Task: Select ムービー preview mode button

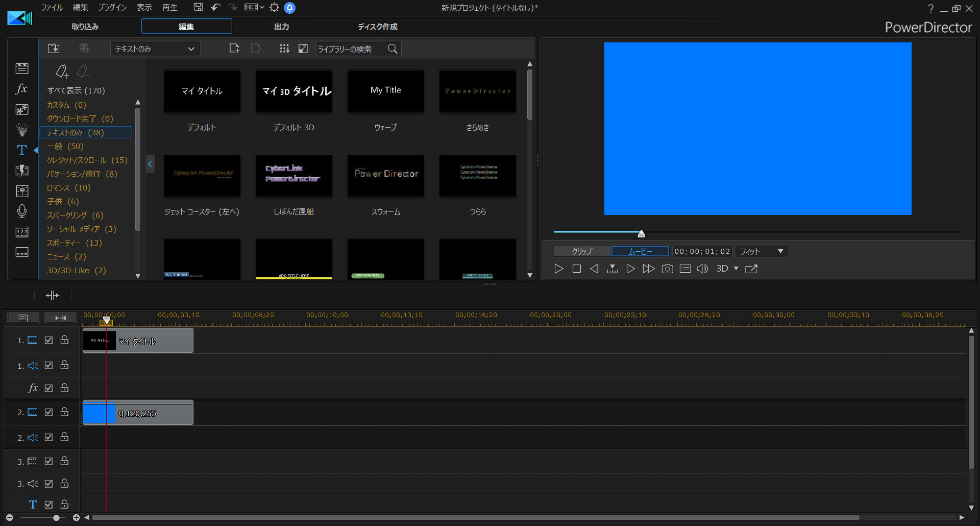Action: click(x=641, y=251)
